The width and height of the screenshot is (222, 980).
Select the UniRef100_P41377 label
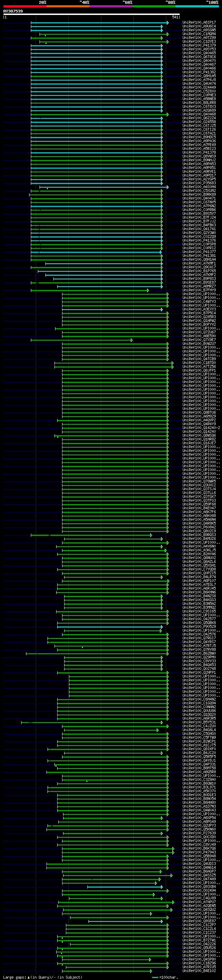coord(199,252)
